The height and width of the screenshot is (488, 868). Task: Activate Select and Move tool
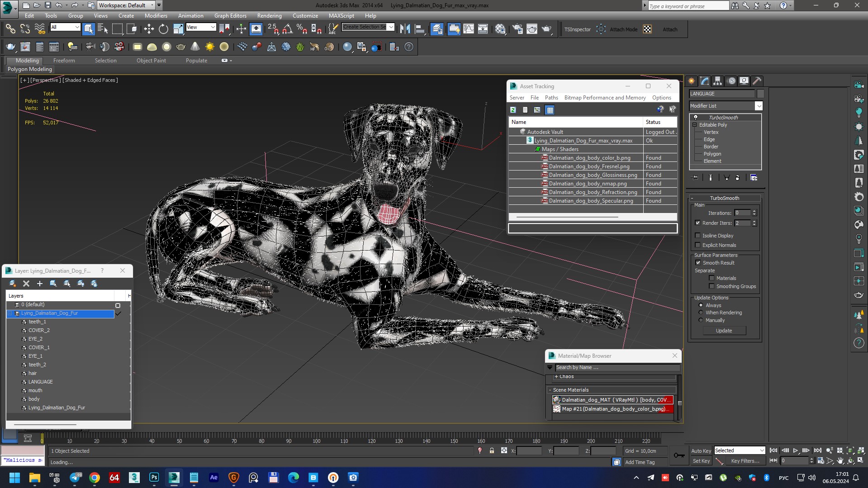click(149, 29)
